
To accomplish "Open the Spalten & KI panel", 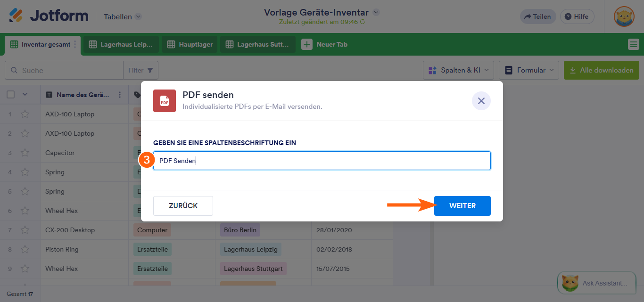I will (458, 70).
